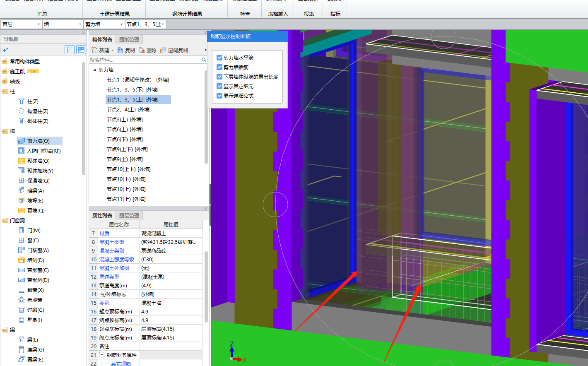This screenshot has height=366, width=588.
Task: Uncheck 剪力墙水平筋 checkbox
Action: [219, 58]
